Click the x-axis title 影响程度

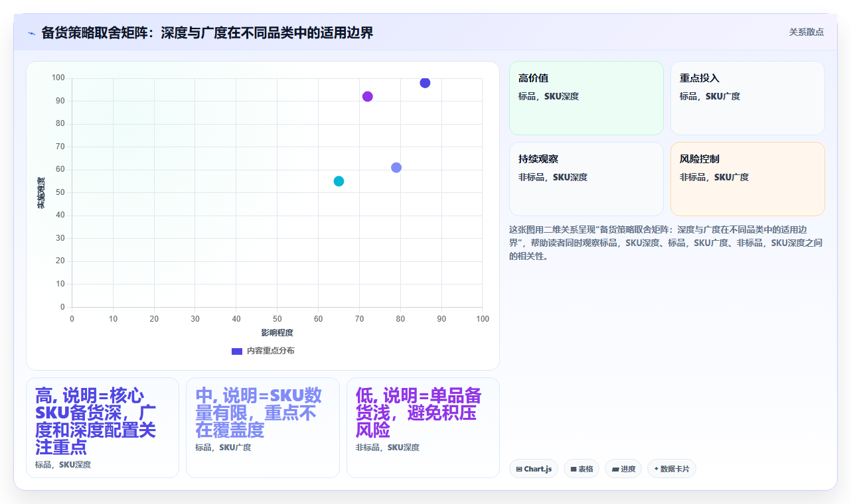coord(277,332)
